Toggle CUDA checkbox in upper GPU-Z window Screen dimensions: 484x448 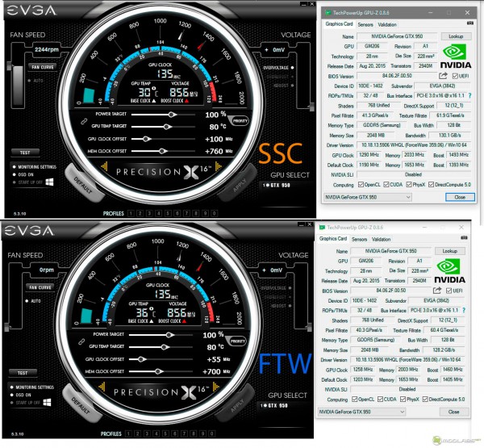tap(386, 185)
